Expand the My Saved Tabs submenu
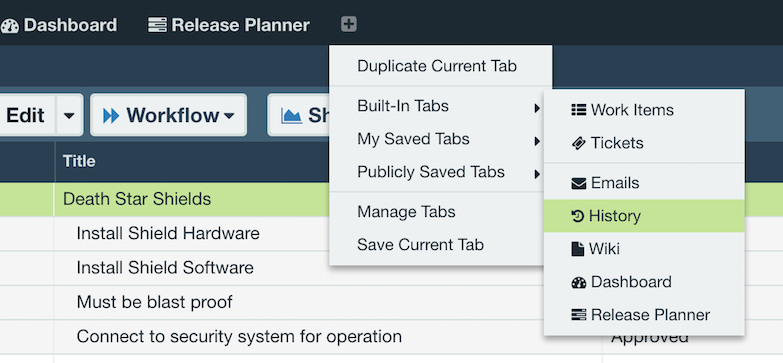This screenshot has height=363, width=783. pyautogui.click(x=449, y=139)
